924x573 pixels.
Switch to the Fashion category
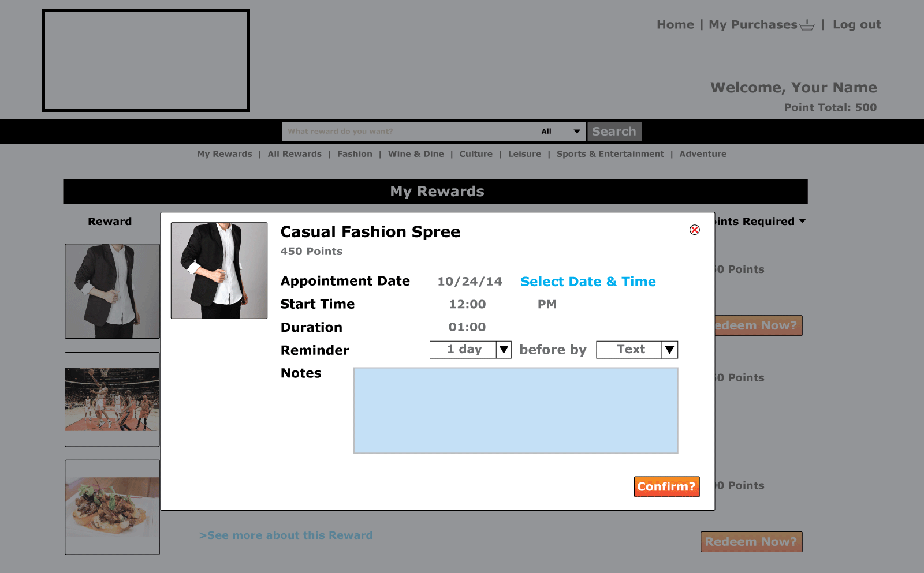point(355,154)
